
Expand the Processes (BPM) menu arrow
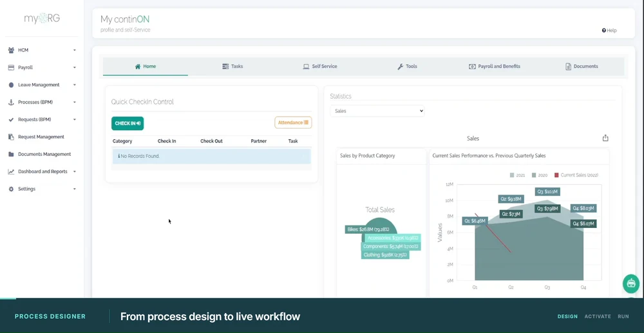[x=75, y=102]
